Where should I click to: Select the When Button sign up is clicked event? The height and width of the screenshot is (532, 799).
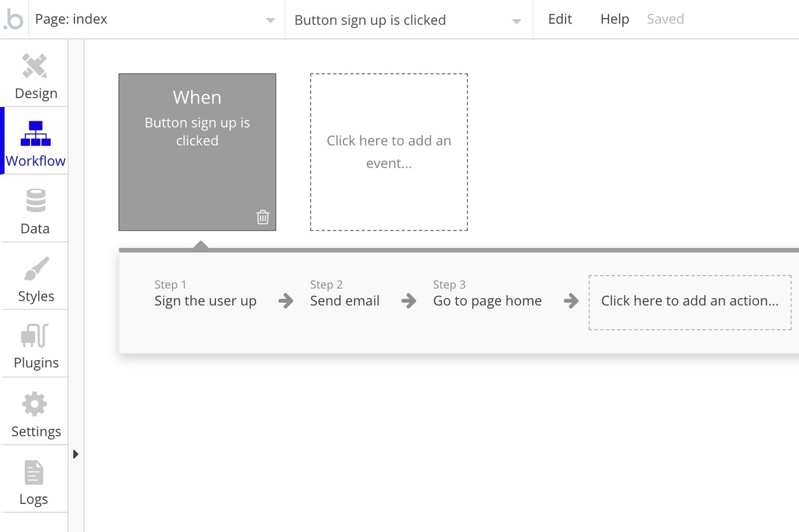pos(197,152)
